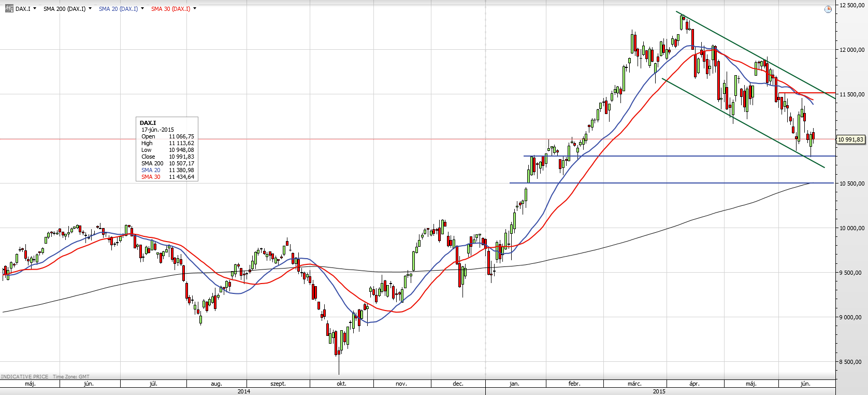
Task: Click the tooltip SMA 20 value 11 380,98
Action: coord(181,170)
